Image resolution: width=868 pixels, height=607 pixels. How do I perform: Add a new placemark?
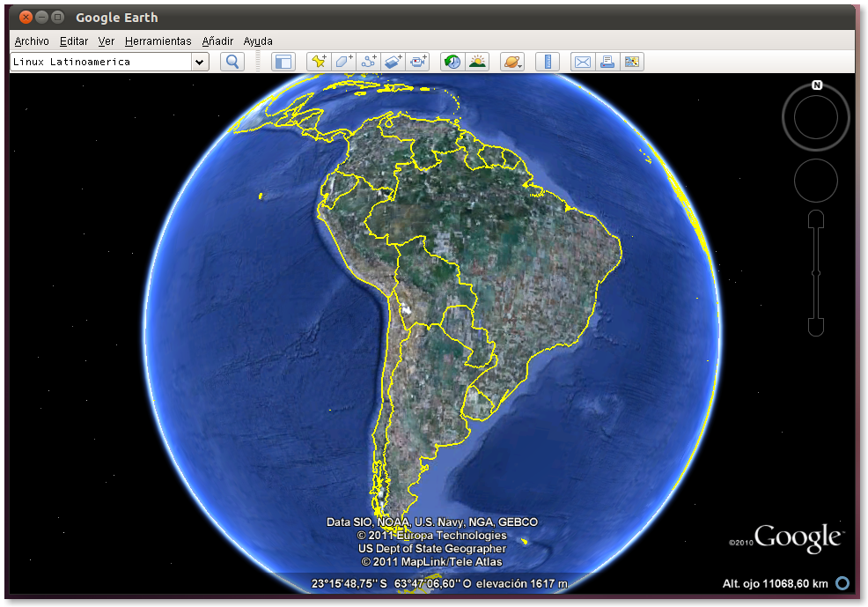(318, 62)
